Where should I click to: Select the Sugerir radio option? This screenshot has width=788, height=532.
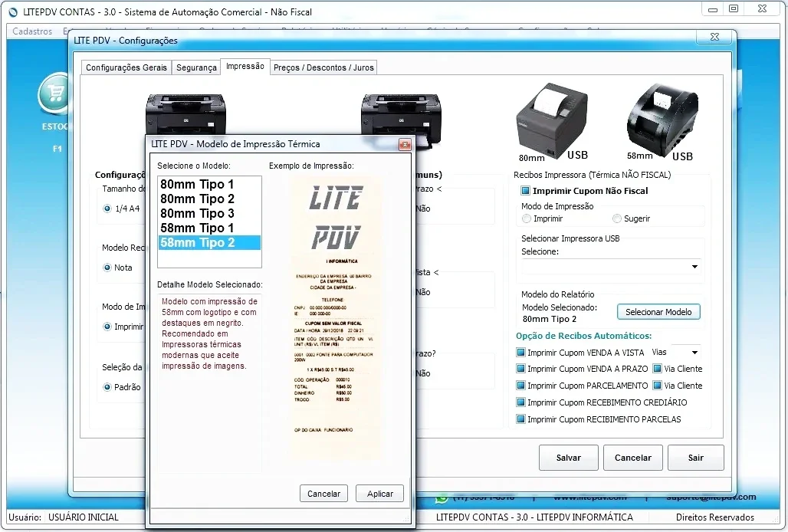pos(616,218)
